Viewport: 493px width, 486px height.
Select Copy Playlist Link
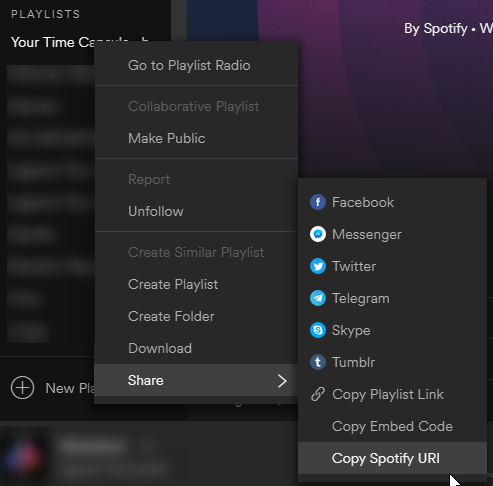pos(392,394)
